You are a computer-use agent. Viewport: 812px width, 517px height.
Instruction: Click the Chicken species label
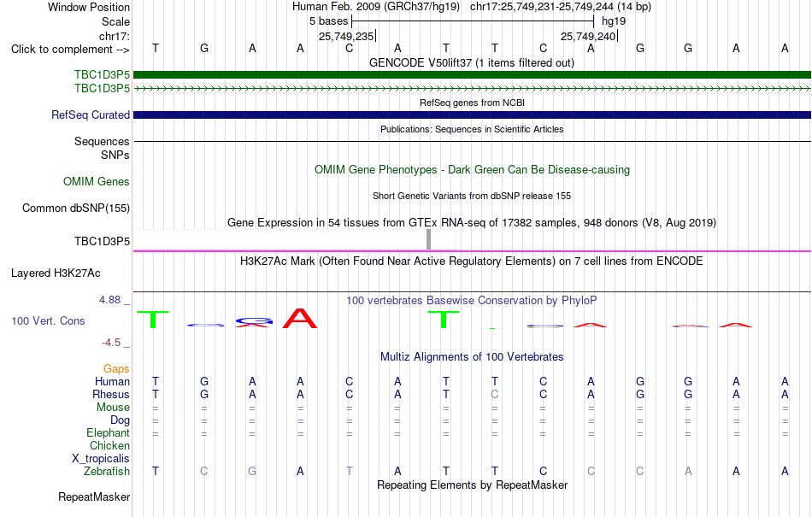(x=109, y=445)
